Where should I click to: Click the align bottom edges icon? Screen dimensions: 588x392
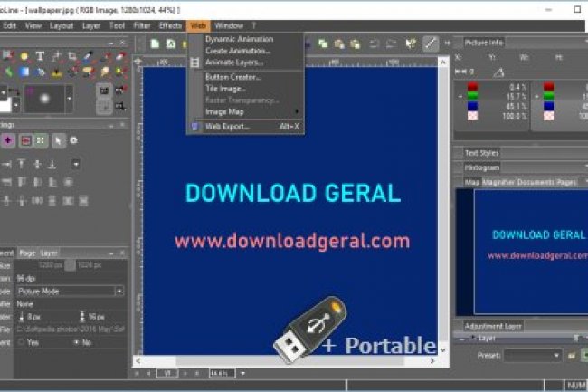coord(52,164)
